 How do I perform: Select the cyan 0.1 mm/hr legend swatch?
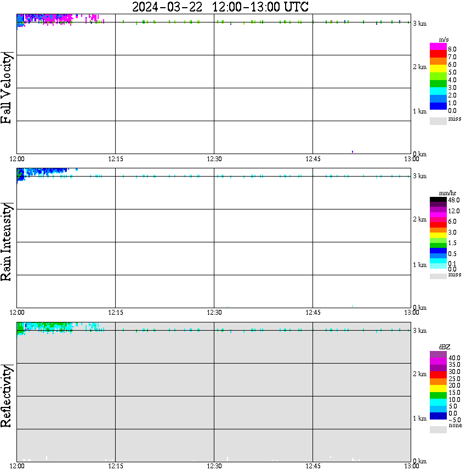tap(438, 261)
